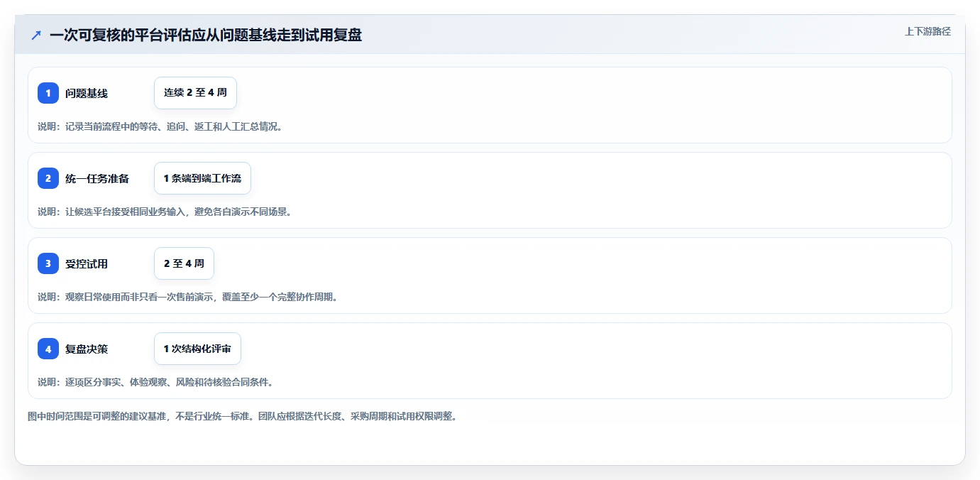
Task: Click the step 2 number badge
Action: tap(48, 178)
